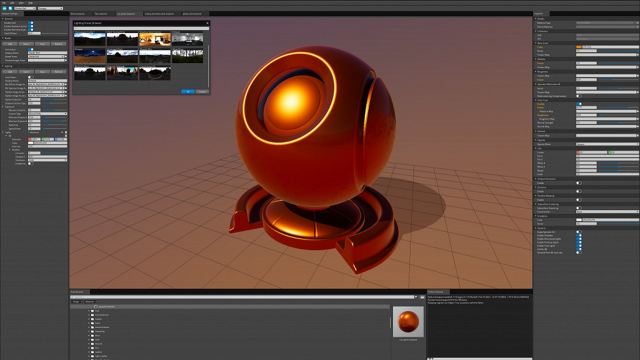Pick the black-and-white grayscale lighting preset thumbnail
This screenshot has width=640, height=360.
[187, 40]
